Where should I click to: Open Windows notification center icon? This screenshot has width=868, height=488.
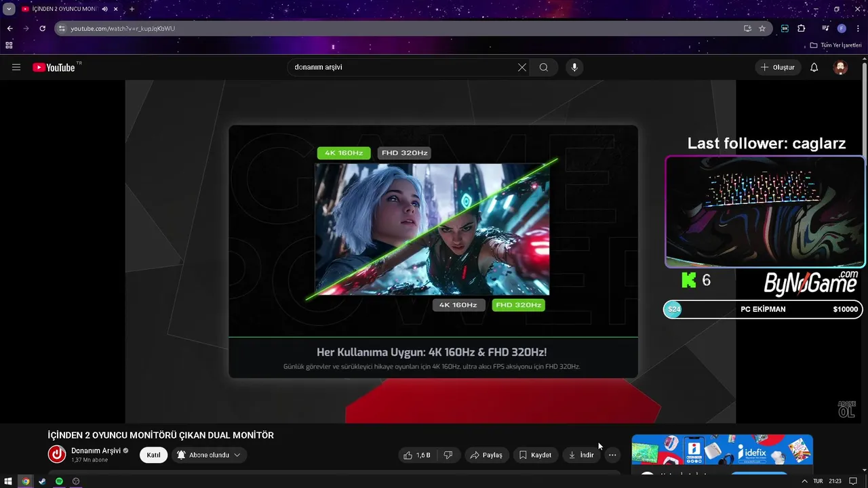coord(854,481)
